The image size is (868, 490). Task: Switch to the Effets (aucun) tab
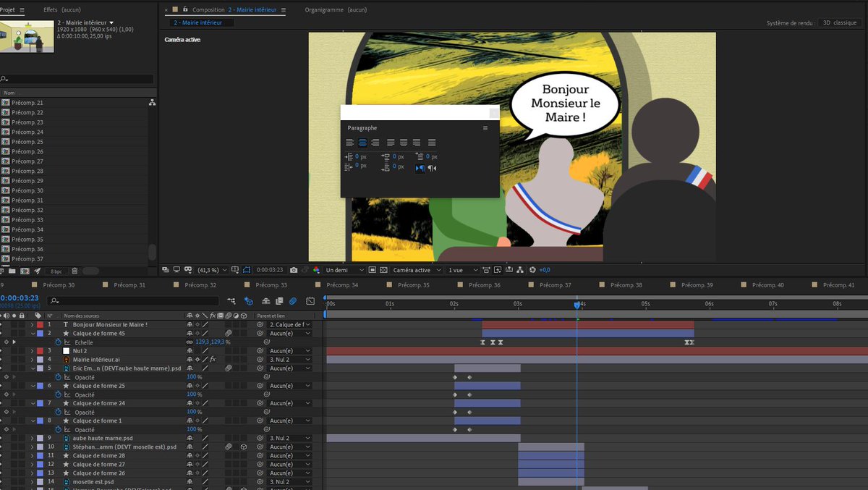[x=62, y=10]
